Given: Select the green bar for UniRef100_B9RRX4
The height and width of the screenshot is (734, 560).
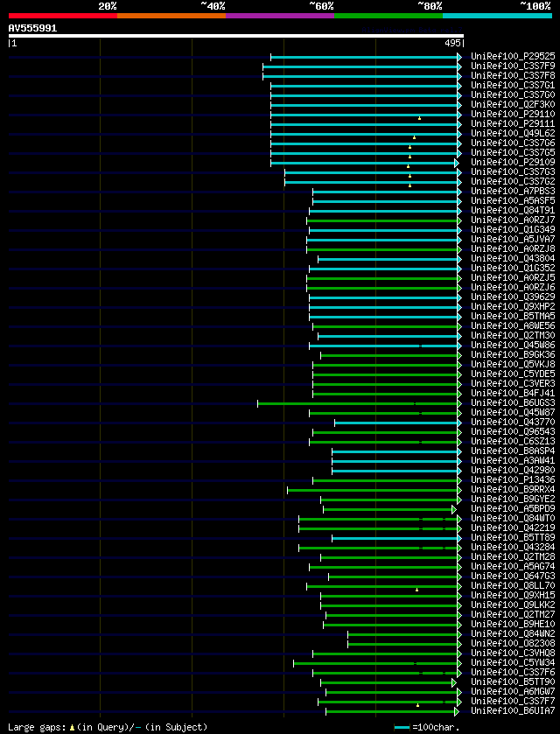Looking at the screenshot, I should tap(373, 490).
